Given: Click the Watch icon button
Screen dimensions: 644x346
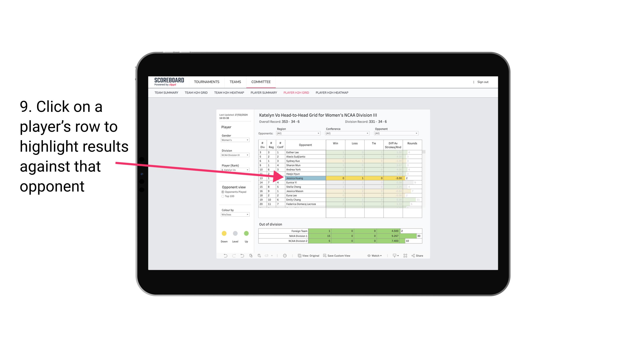Looking at the screenshot, I should 374,256.
